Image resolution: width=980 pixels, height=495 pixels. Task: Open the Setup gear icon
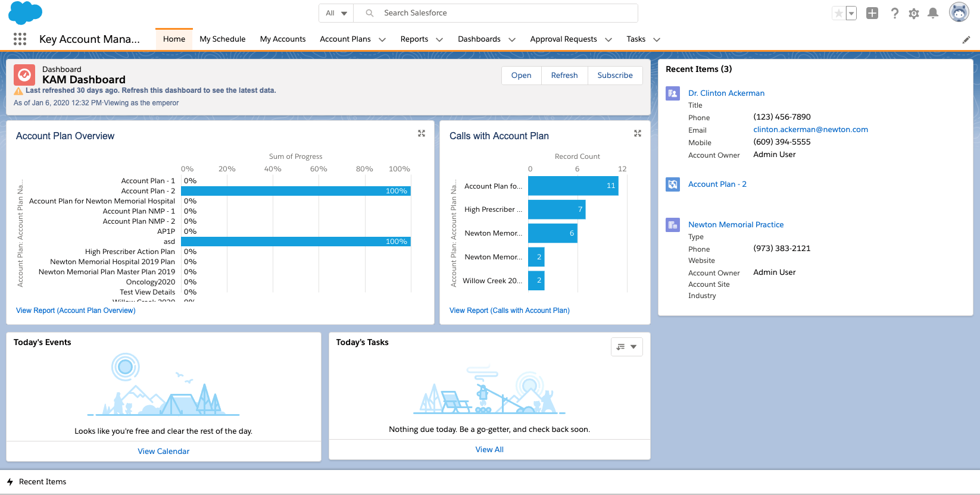[914, 13]
